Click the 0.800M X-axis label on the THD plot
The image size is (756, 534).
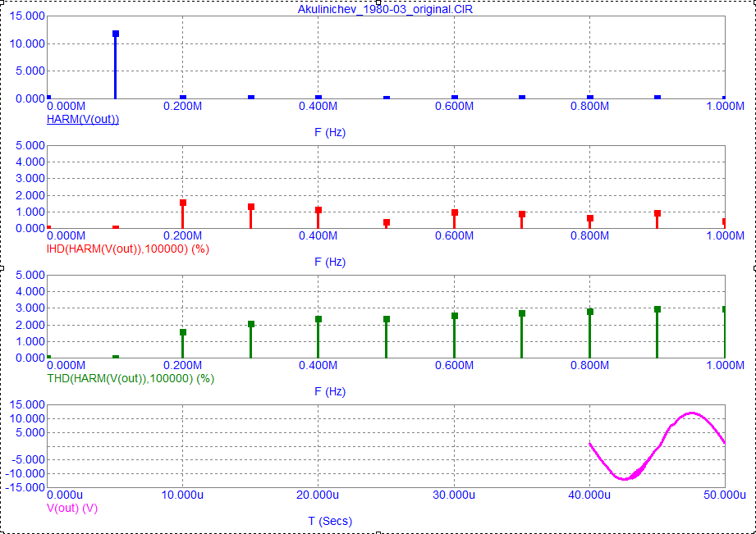[x=589, y=365]
